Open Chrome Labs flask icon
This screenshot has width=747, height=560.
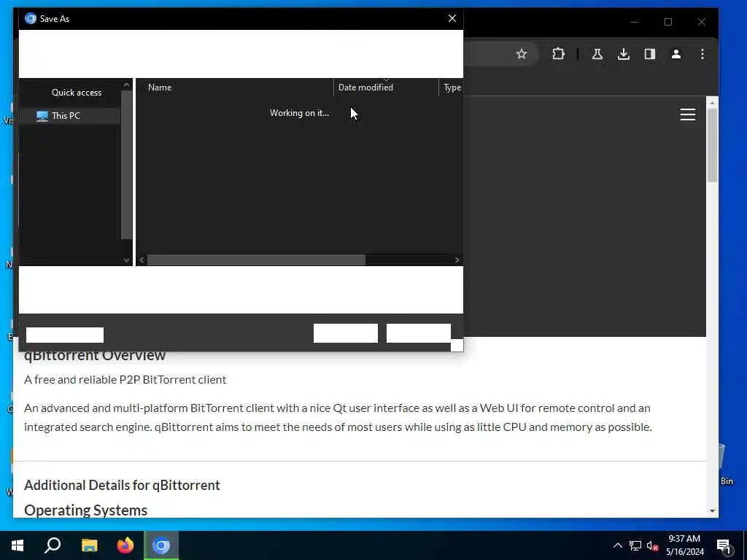tap(597, 54)
